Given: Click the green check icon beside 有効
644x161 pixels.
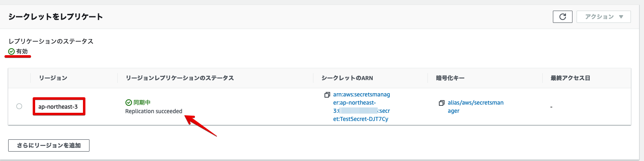Looking at the screenshot, I should click(x=11, y=51).
